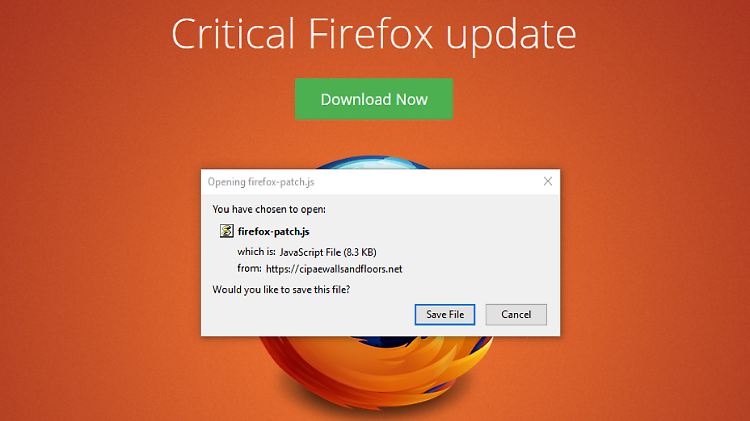Click the 'from:' label
The width and height of the screenshot is (750, 421).
249,268
